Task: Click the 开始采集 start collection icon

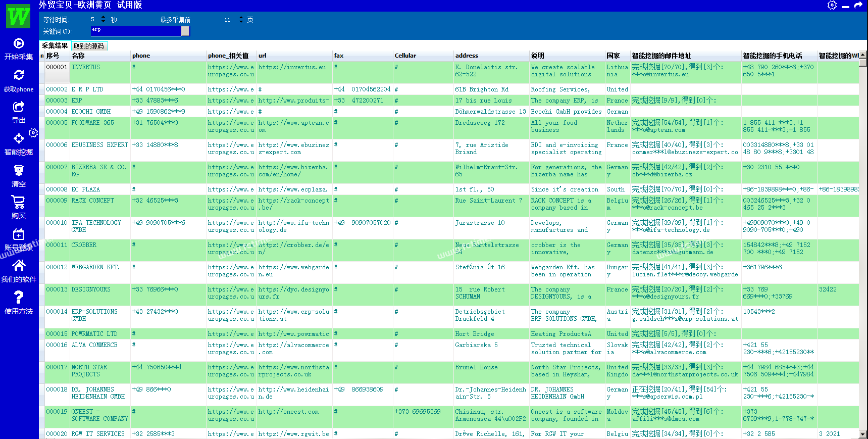Action: pos(19,44)
